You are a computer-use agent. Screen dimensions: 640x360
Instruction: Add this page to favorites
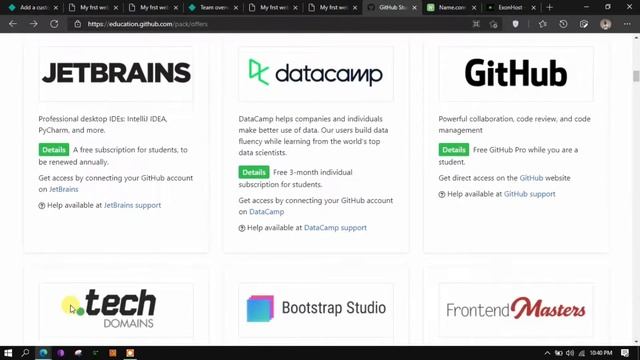pos(493,24)
